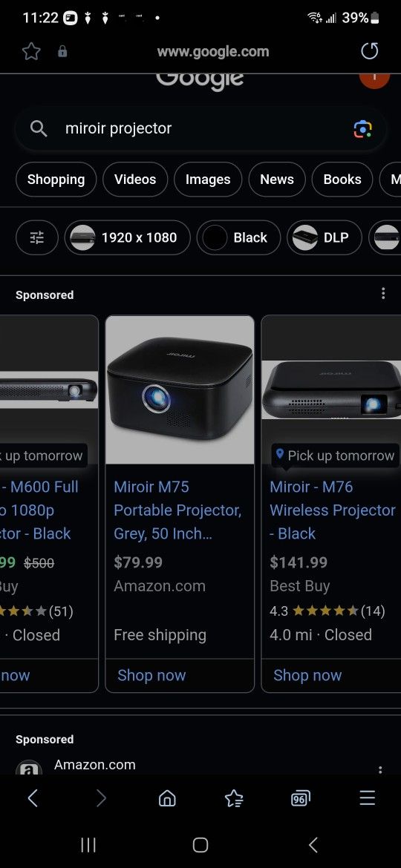Viewport: 401px width, 868px height.
Task: Open browser home page icon
Action: 167,798
